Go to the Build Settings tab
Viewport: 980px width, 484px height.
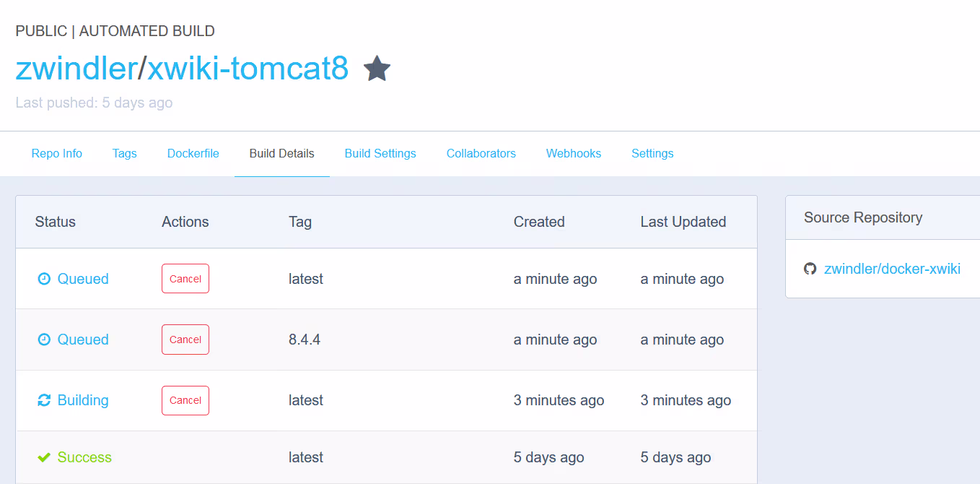coord(380,153)
